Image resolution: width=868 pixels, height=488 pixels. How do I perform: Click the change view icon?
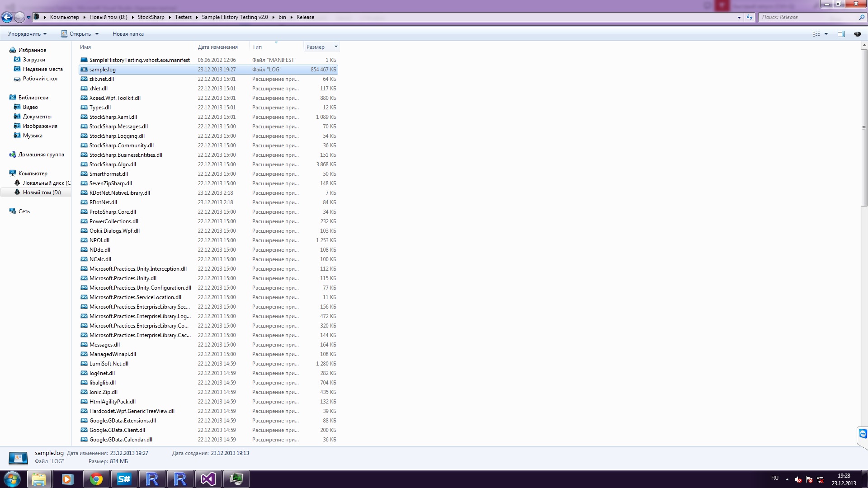point(816,34)
